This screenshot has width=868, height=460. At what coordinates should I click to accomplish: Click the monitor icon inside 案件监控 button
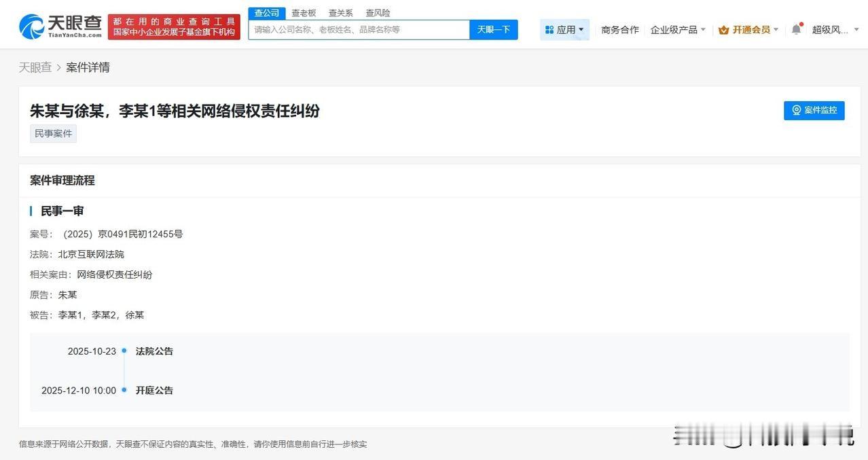click(796, 110)
